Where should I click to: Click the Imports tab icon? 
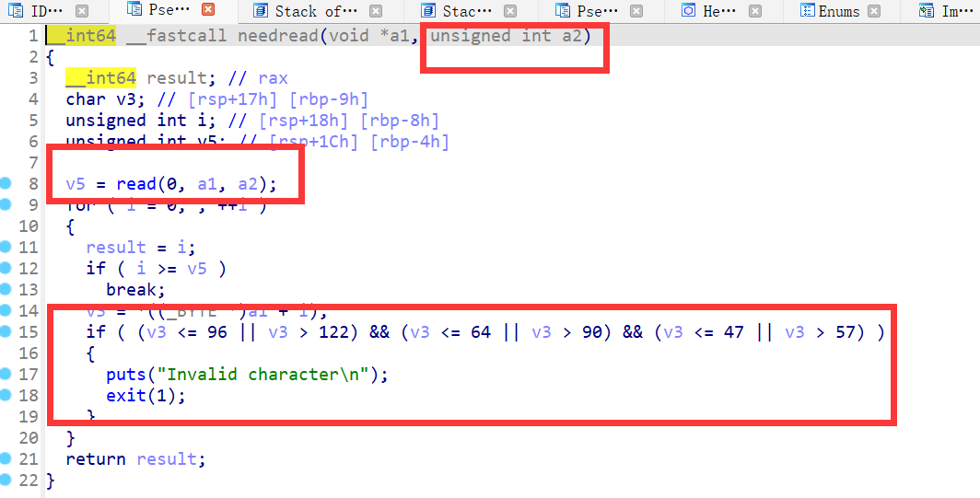tap(926, 11)
